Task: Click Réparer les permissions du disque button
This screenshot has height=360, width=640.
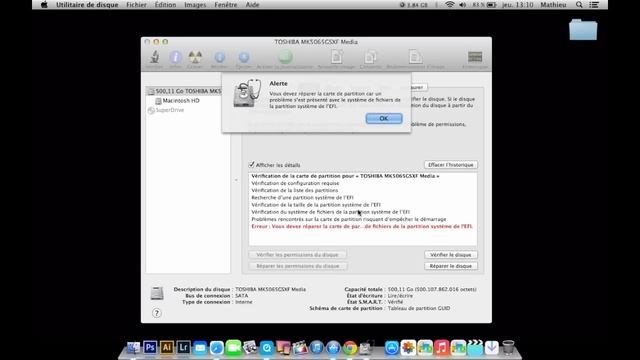Action: pyautogui.click(x=298, y=266)
